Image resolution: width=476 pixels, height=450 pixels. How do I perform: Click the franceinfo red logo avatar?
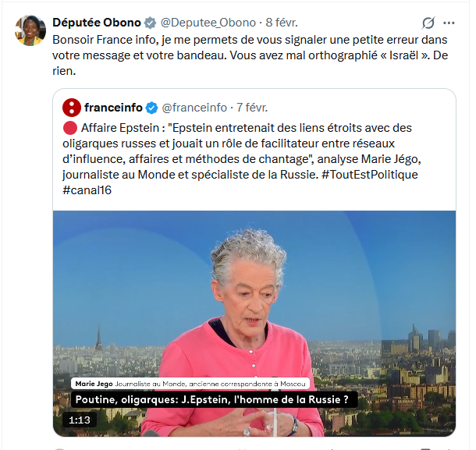point(72,108)
